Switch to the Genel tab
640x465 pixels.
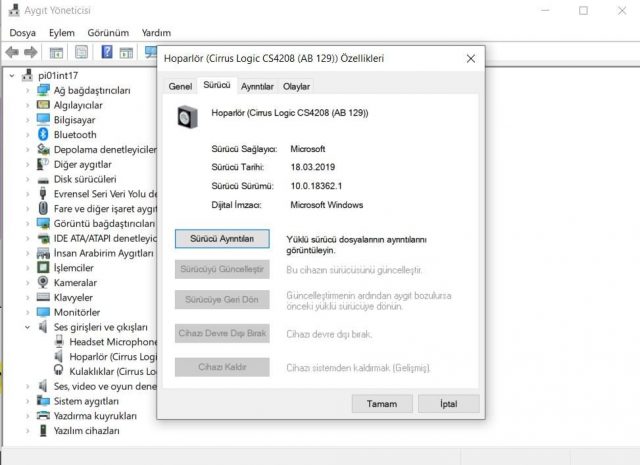[x=180, y=86]
